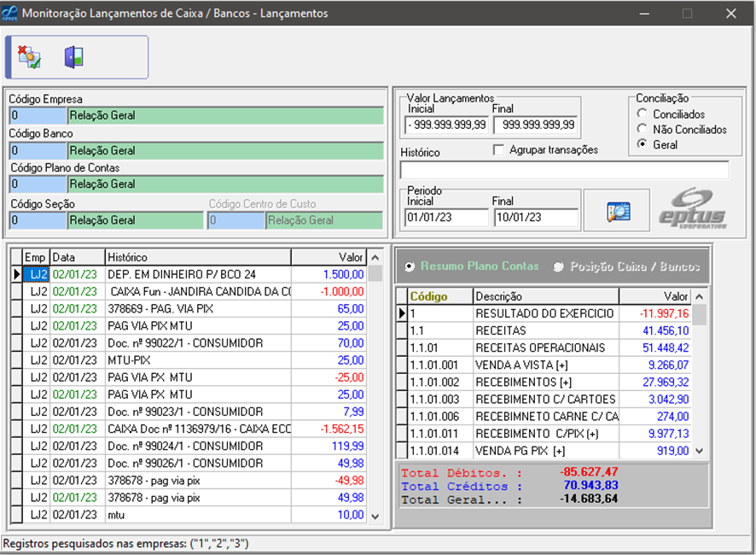This screenshot has width=756, height=555.
Task: Click the search magnifier button
Action: pos(618,212)
